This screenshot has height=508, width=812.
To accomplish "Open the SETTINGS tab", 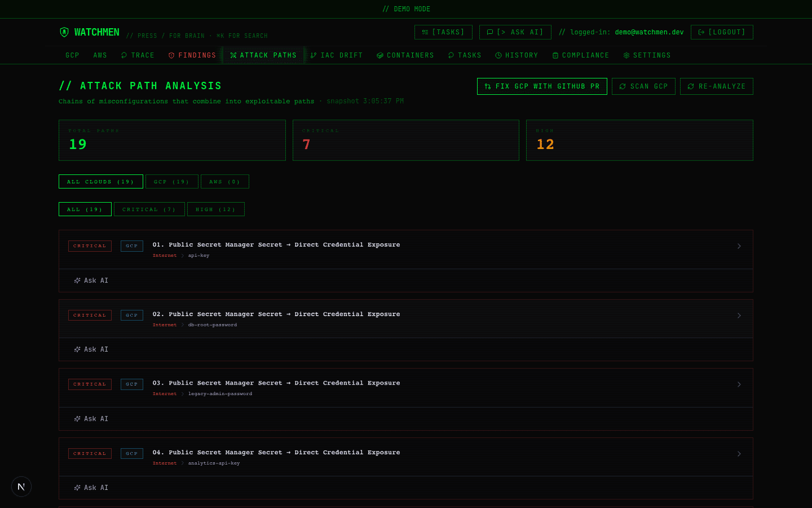I will pyautogui.click(x=647, y=55).
